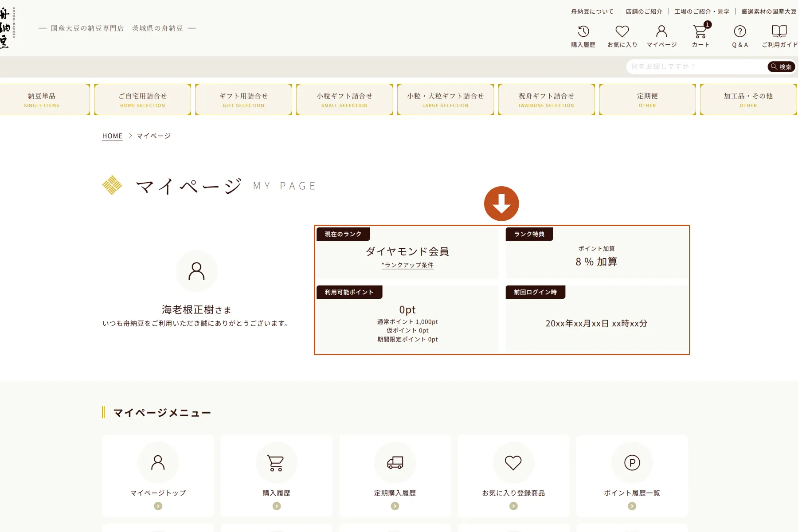Open 定期購入履歴 truck tile
798x532 pixels.
pyautogui.click(x=395, y=476)
